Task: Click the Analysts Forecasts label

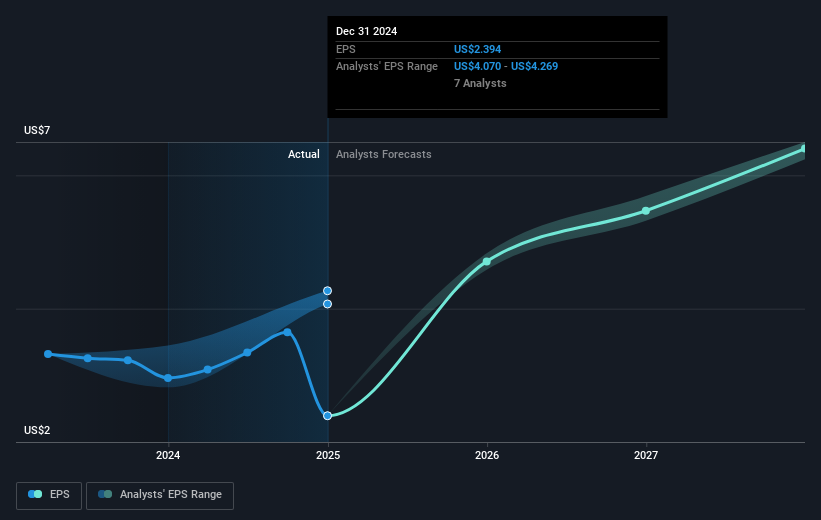Action: [x=384, y=154]
